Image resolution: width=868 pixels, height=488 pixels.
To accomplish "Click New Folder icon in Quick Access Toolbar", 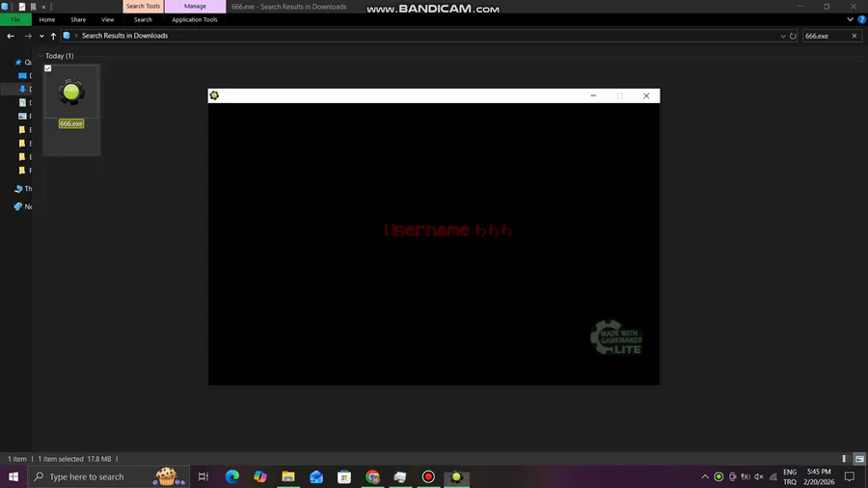I will (33, 7).
